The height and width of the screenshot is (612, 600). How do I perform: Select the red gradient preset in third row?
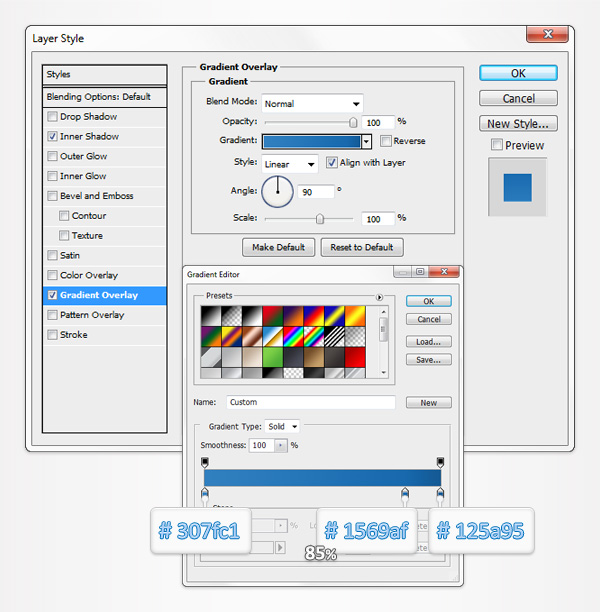[355, 357]
